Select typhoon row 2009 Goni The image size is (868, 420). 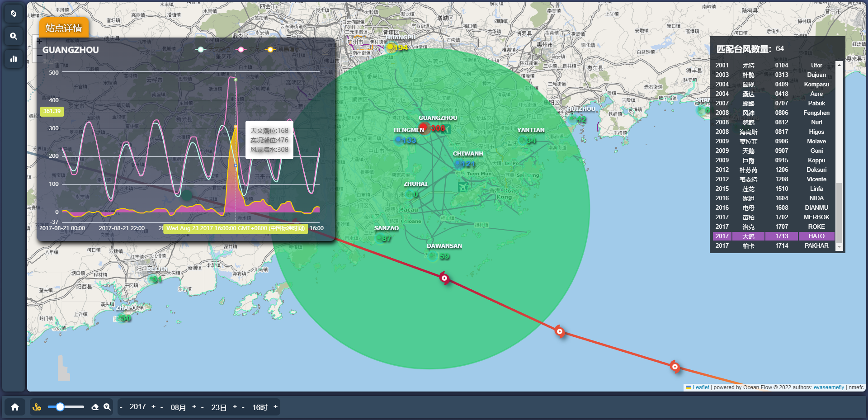point(774,151)
